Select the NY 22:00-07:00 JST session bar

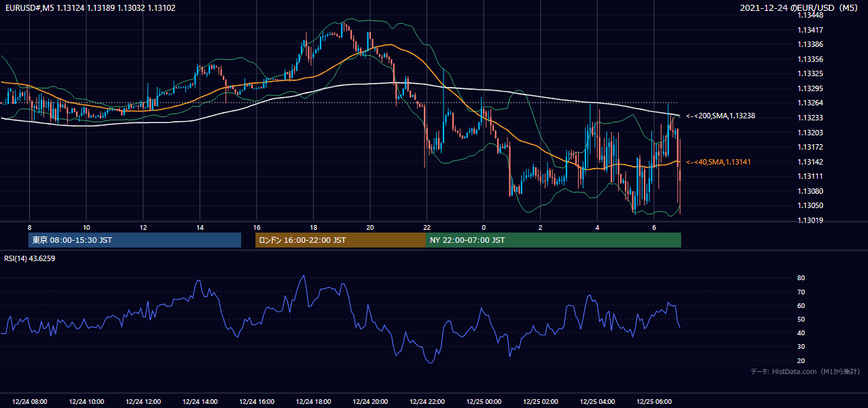[554, 240]
